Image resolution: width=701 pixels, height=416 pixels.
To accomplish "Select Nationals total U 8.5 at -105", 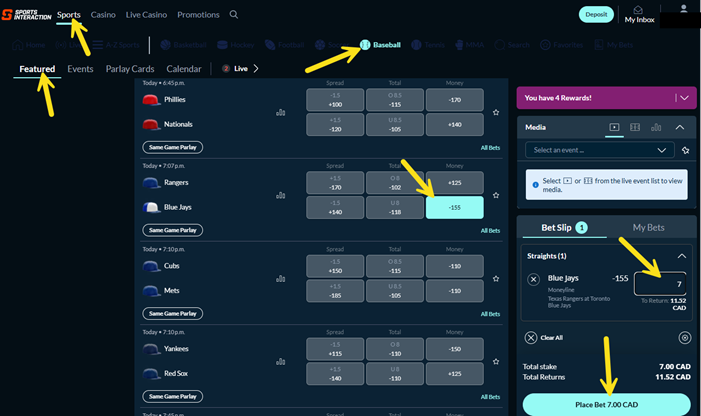I will tap(395, 124).
